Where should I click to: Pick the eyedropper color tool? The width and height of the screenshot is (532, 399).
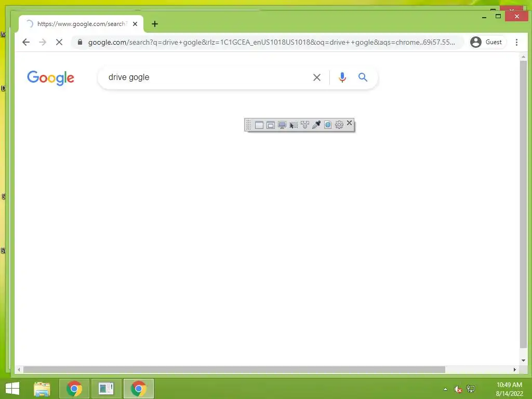coord(316,125)
